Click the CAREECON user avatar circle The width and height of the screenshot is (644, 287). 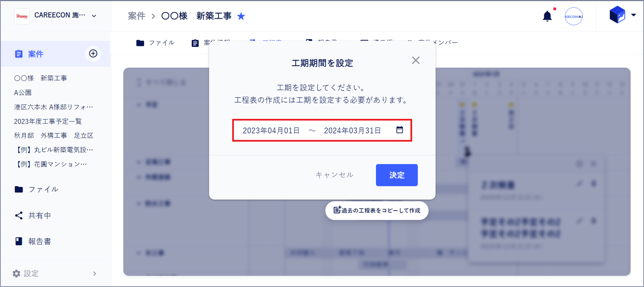pos(573,16)
